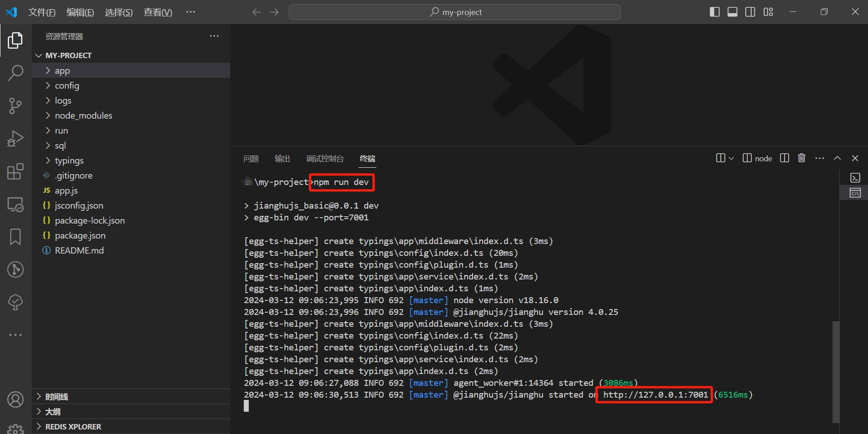
Task: Open Run and Debug view
Action: (x=15, y=139)
